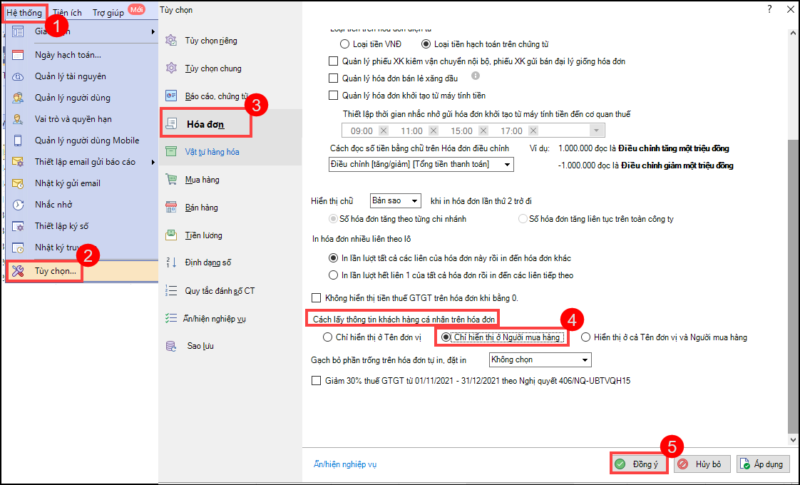Check Giảm 30% thuế GTGT option
800x485 pixels.
point(316,381)
